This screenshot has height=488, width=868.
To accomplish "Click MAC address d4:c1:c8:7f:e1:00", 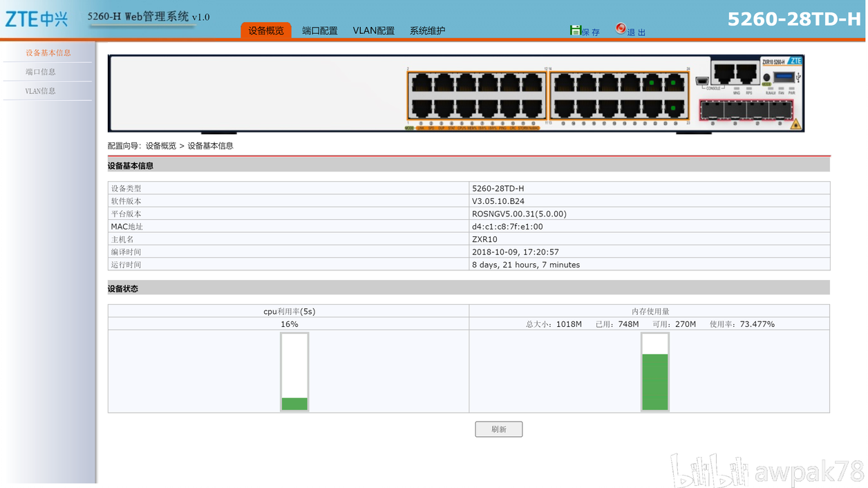I will tap(507, 227).
